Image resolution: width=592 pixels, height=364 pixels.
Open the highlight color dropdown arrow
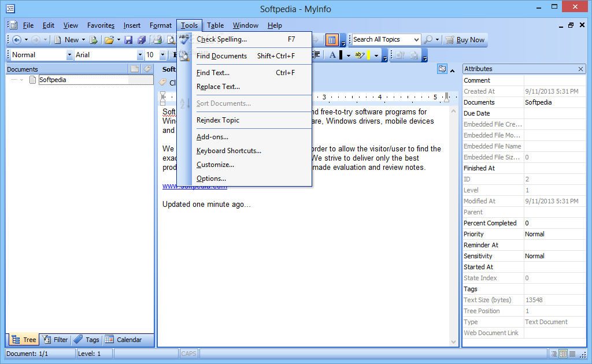(376, 55)
